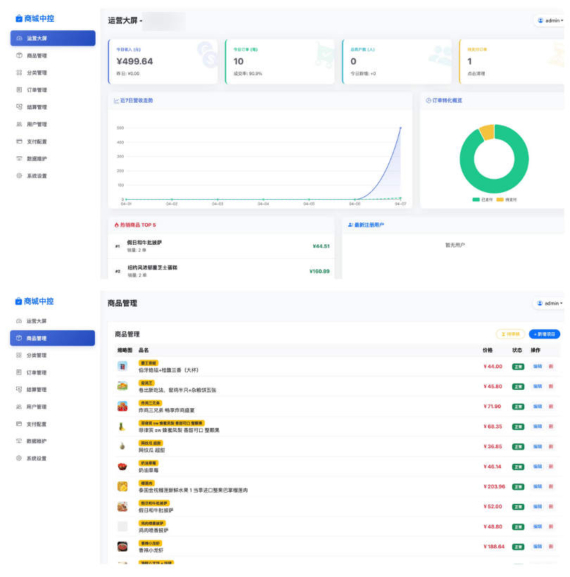
Task: Click the blue edit link in the ¥188.64 product row
Action: pyautogui.click(x=538, y=546)
